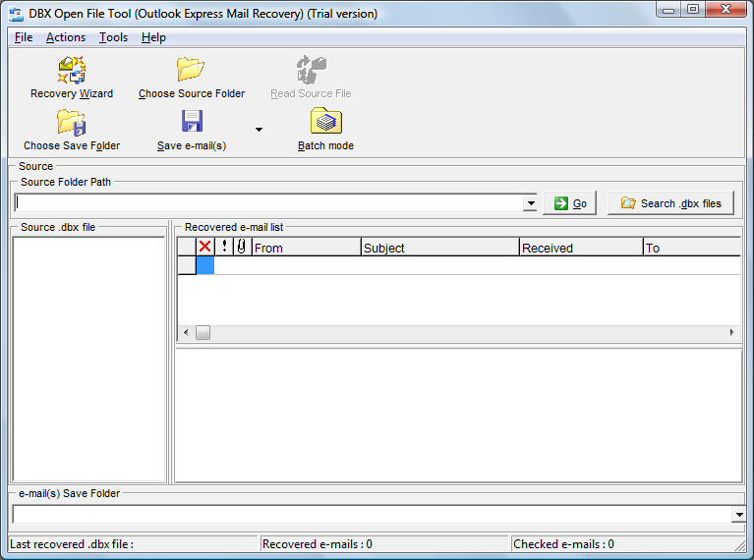Image resolution: width=754 pixels, height=560 pixels.
Task: Click inside the Source .dbx file list
Action: pos(88,359)
